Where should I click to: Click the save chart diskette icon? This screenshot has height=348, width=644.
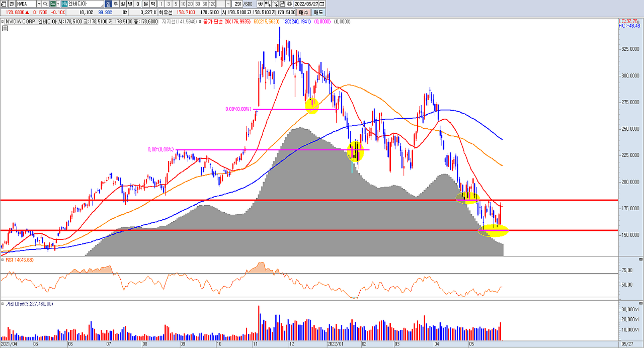coord(282,4)
